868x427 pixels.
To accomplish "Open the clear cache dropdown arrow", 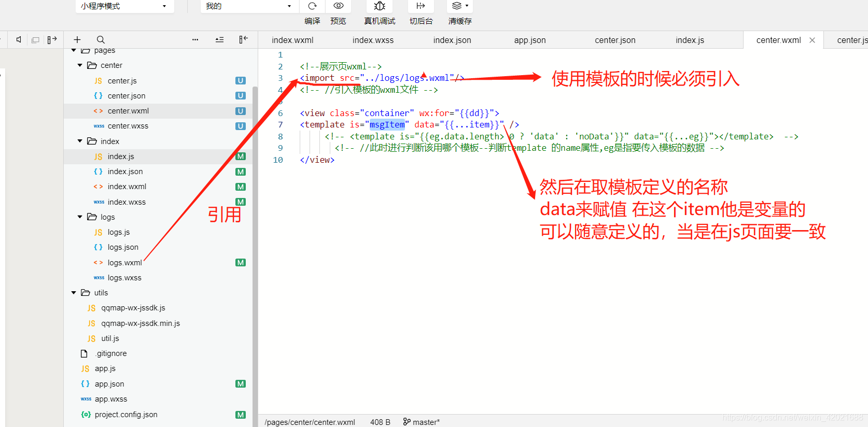I will (x=467, y=6).
